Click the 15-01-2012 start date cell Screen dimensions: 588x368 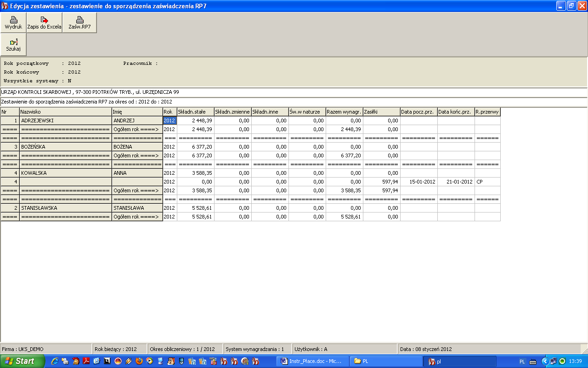[x=419, y=182]
